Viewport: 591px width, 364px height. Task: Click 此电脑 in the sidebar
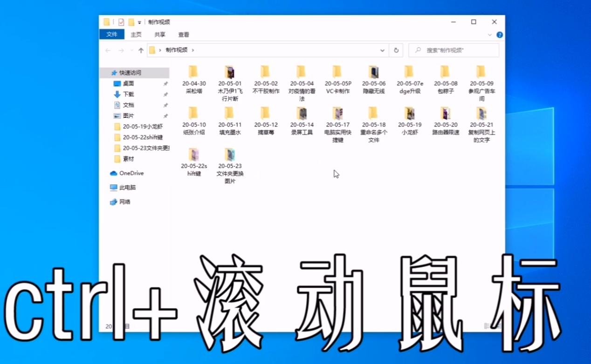pyautogui.click(x=126, y=187)
